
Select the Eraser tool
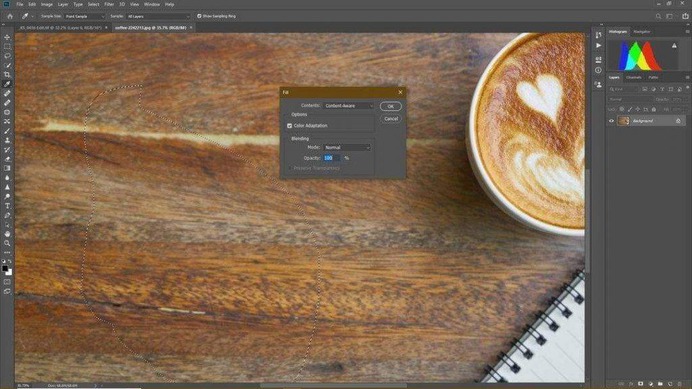pos(7,159)
